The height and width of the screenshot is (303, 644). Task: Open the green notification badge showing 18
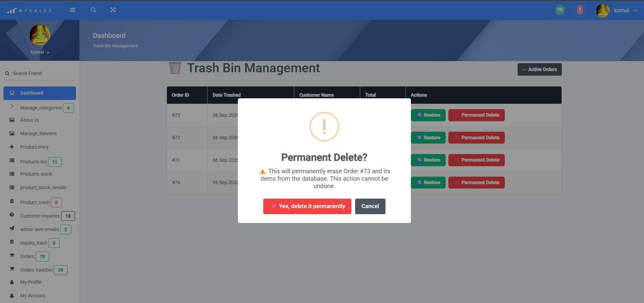click(560, 10)
